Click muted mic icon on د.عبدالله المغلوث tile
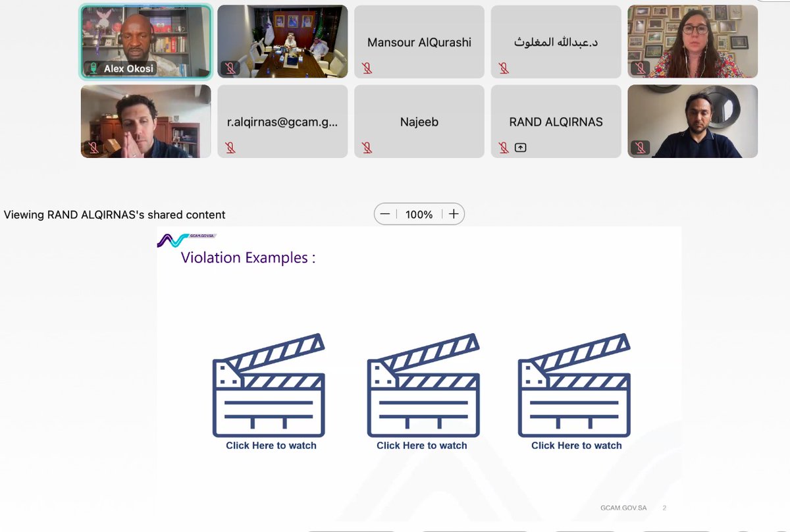This screenshot has width=790, height=532. pos(504,68)
